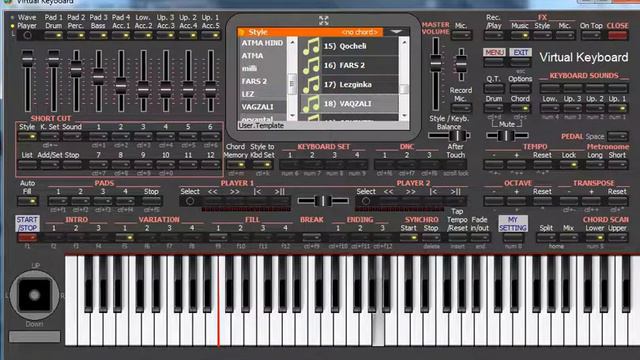
Task: Toggle the Auto Fill switch
Action: pos(27,201)
